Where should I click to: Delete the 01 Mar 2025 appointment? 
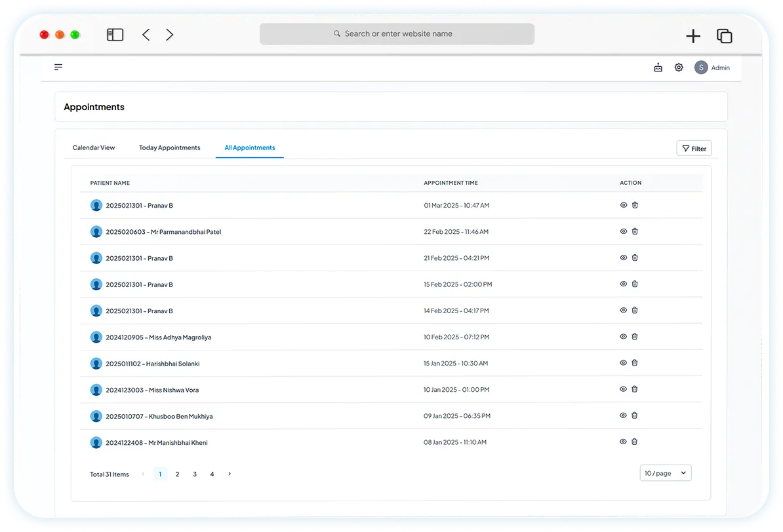coord(635,205)
